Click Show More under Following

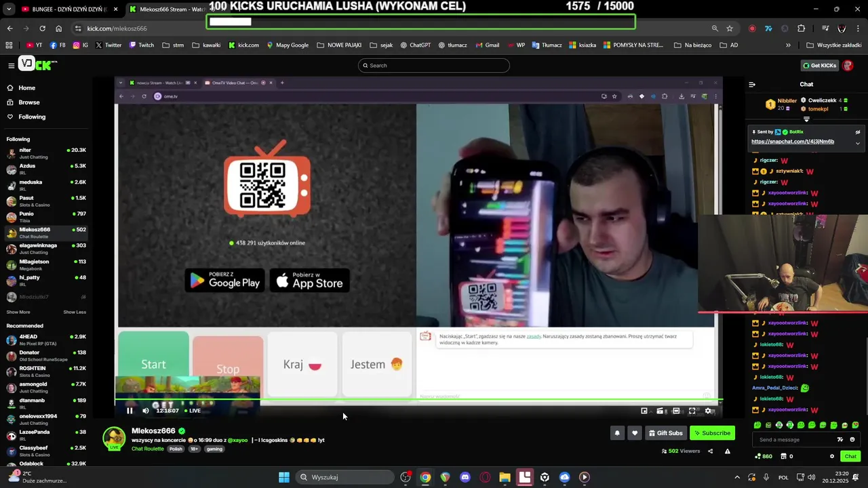[x=18, y=312]
